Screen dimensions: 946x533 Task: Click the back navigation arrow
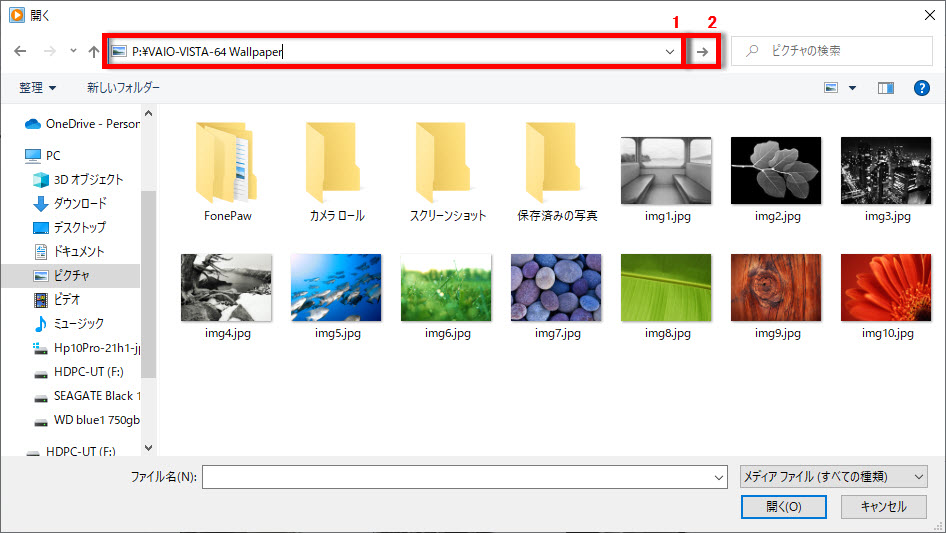click(x=20, y=51)
